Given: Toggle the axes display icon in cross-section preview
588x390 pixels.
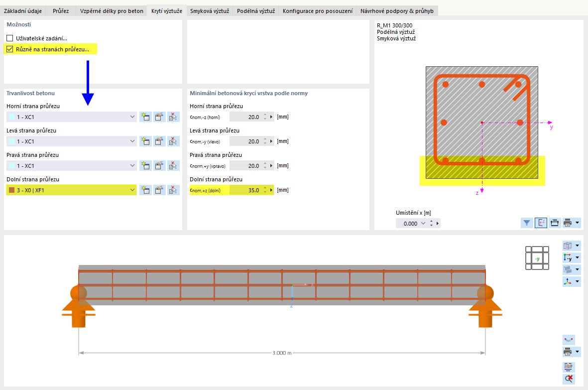Looking at the screenshot, I should click(x=541, y=223).
